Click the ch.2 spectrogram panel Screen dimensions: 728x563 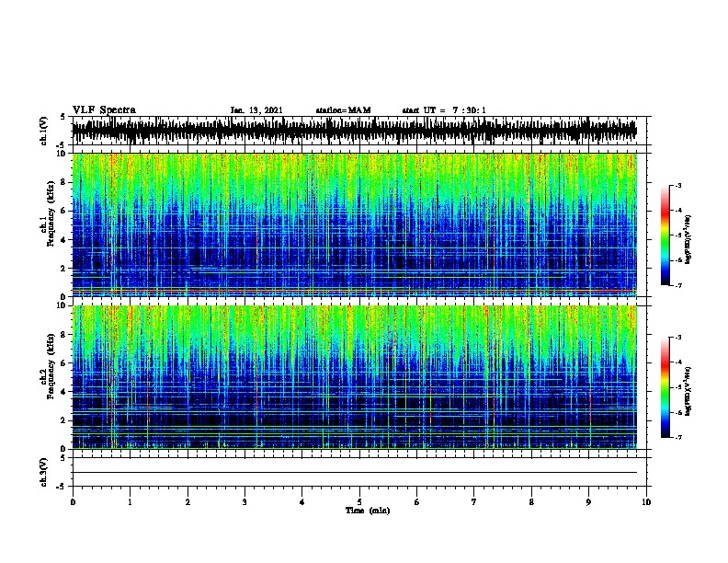click(x=355, y=377)
